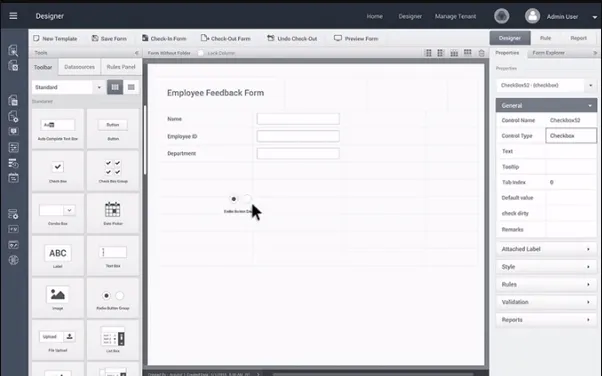Switch to the Toolbar tab

pyautogui.click(x=43, y=67)
